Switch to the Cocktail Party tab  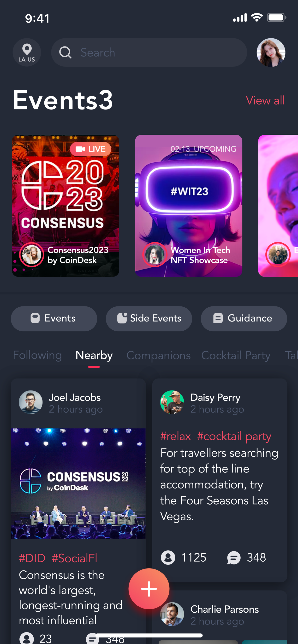point(236,355)
